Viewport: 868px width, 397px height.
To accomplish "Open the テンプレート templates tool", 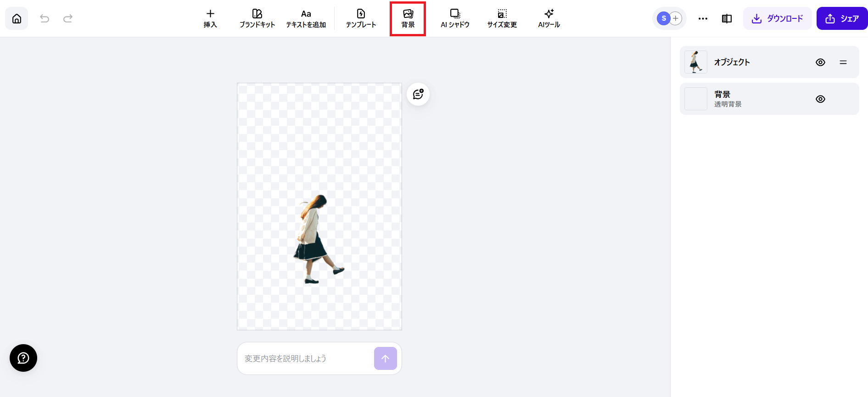I will pyautogui.click(x=361, y=18).
